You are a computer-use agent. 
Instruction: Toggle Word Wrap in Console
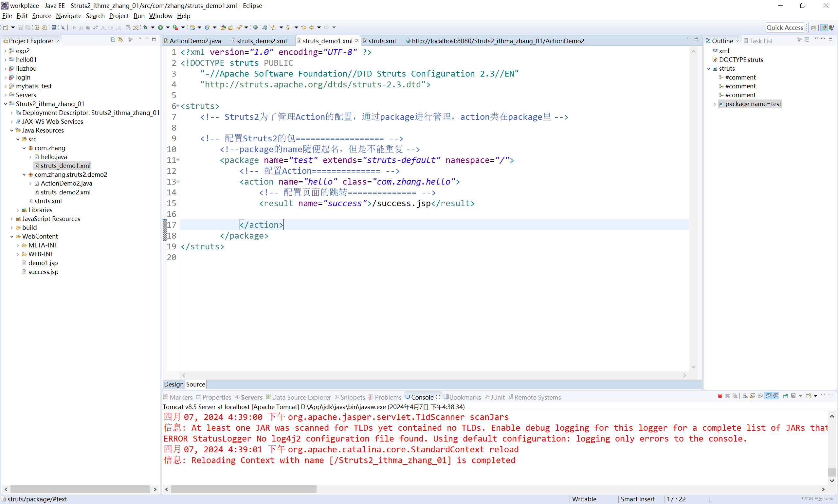(760, 396)
